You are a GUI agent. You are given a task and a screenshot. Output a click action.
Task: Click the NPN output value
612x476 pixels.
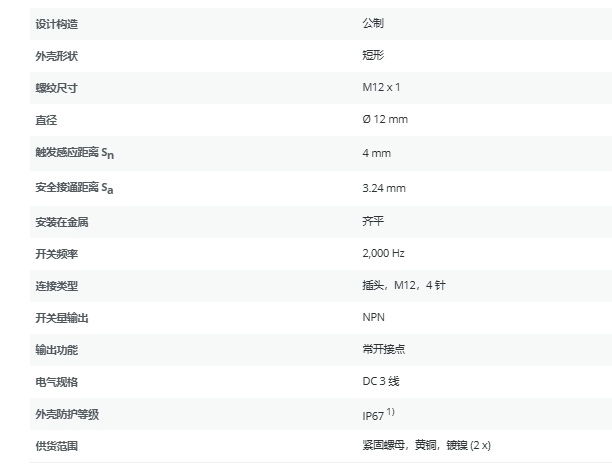pyautogui.click(x=373, y=317)
